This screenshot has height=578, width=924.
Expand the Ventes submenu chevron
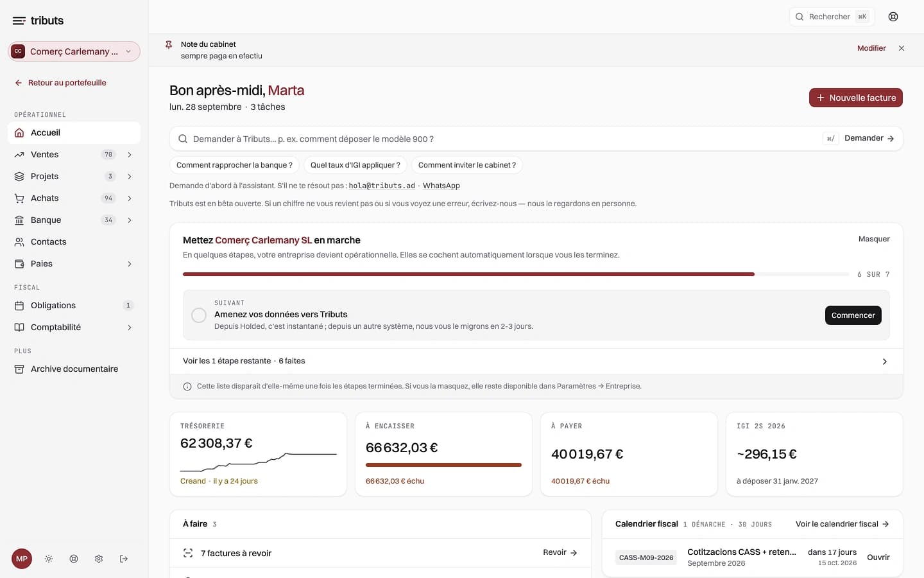[x=130, y=155]
